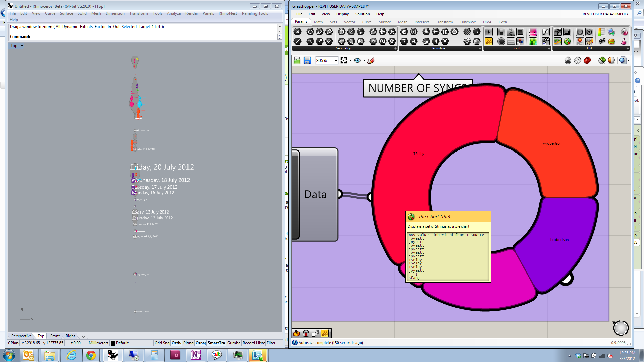Viewport: 644px width, 362px height.
Task: Click the orange cube icon at canvas bottom-left
Action: tap(297, 333)
